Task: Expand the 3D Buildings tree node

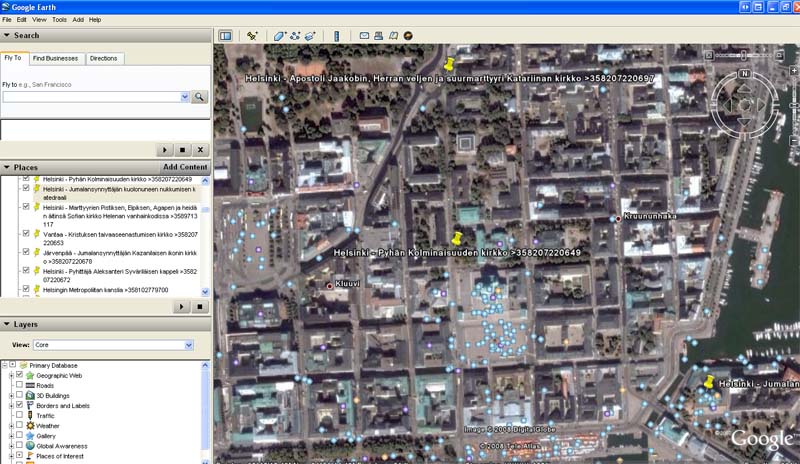Action: tap(10, 395)
